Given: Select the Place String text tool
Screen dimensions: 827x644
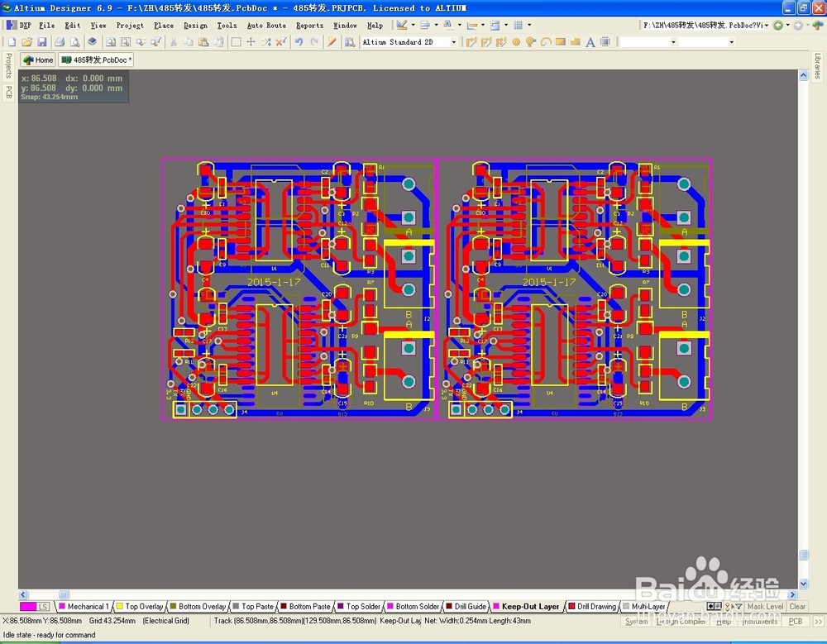Looking at the screenshot, I should tap(590, 41).
